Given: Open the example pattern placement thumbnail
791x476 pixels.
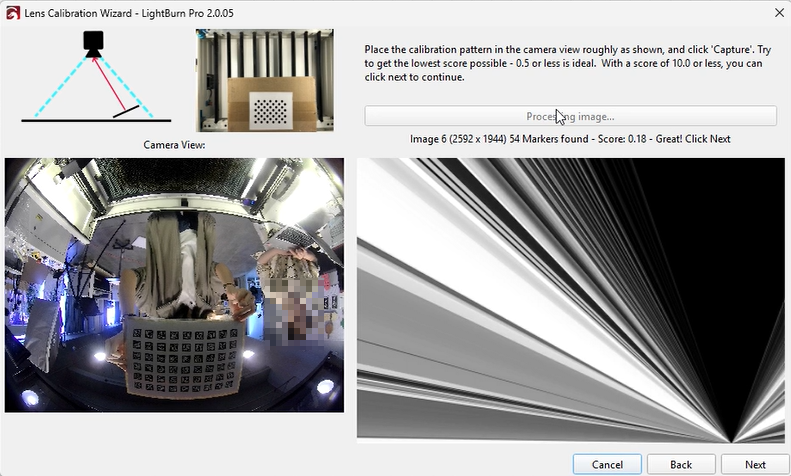Looking at the screenshot, I should (x=265, y=80).
